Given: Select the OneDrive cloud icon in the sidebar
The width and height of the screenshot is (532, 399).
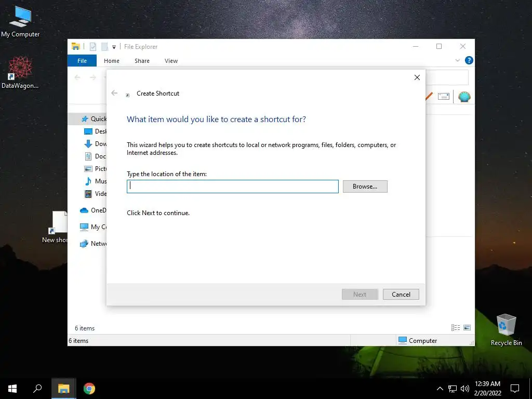Looking at the screenshot, I should pos(84,210).
